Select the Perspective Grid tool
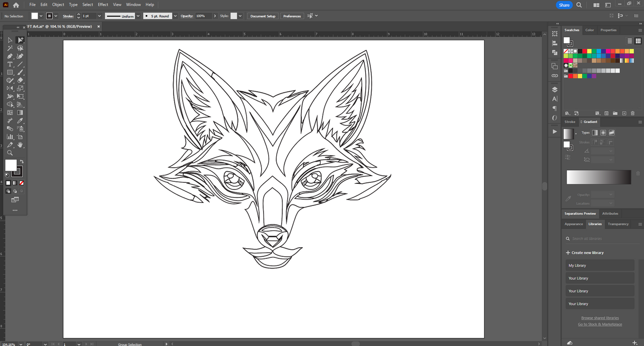This screenshot has height=346, width=644. point(20,105)
